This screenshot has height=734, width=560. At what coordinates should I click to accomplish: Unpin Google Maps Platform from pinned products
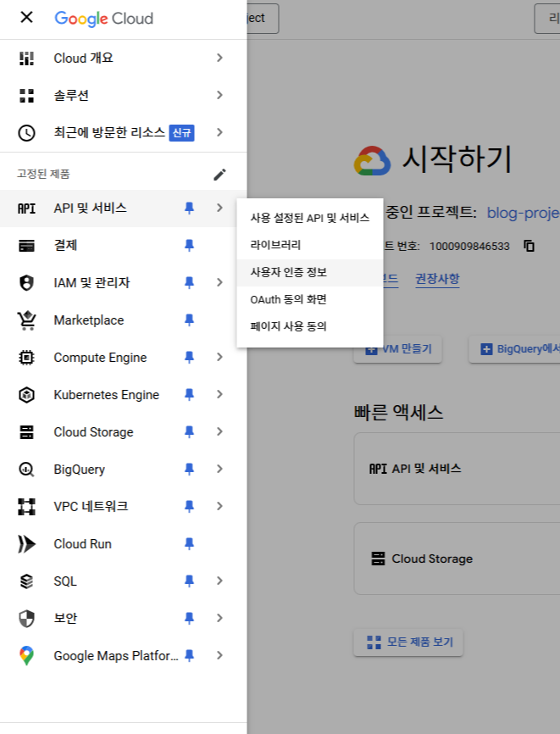point(189,655)
